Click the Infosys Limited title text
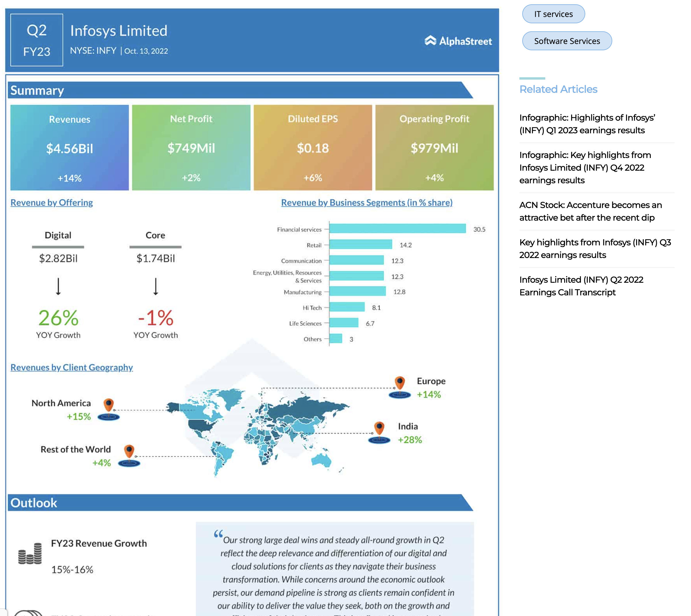691x616 pixels. click(118, 31)
